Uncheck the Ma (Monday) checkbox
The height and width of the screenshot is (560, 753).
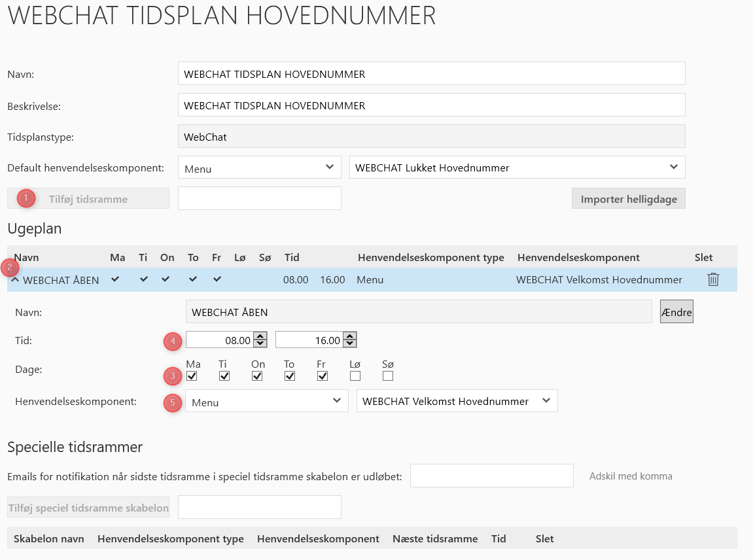192,376
